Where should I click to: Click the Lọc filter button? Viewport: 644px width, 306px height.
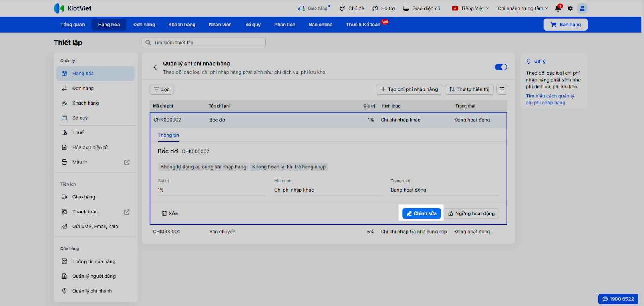[162, 89]
